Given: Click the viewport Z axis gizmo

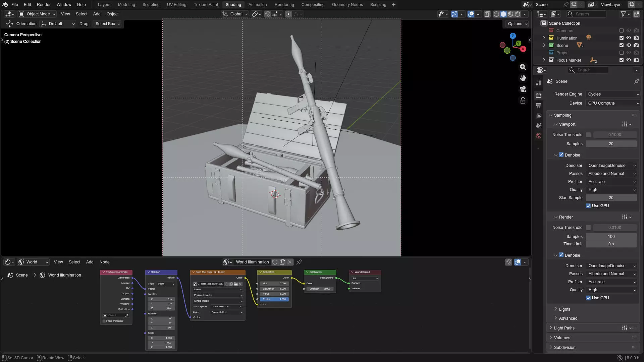Looking at the screenshot, I should coord(513,36).
